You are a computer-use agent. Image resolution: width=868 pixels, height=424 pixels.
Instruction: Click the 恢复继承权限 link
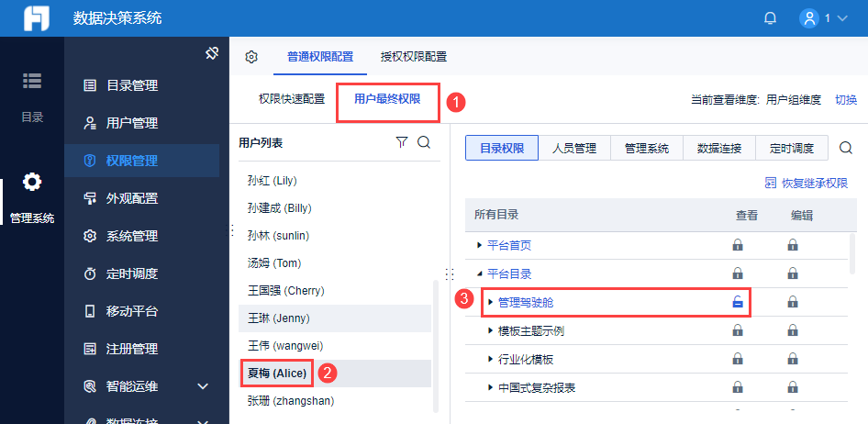point(806,184)
